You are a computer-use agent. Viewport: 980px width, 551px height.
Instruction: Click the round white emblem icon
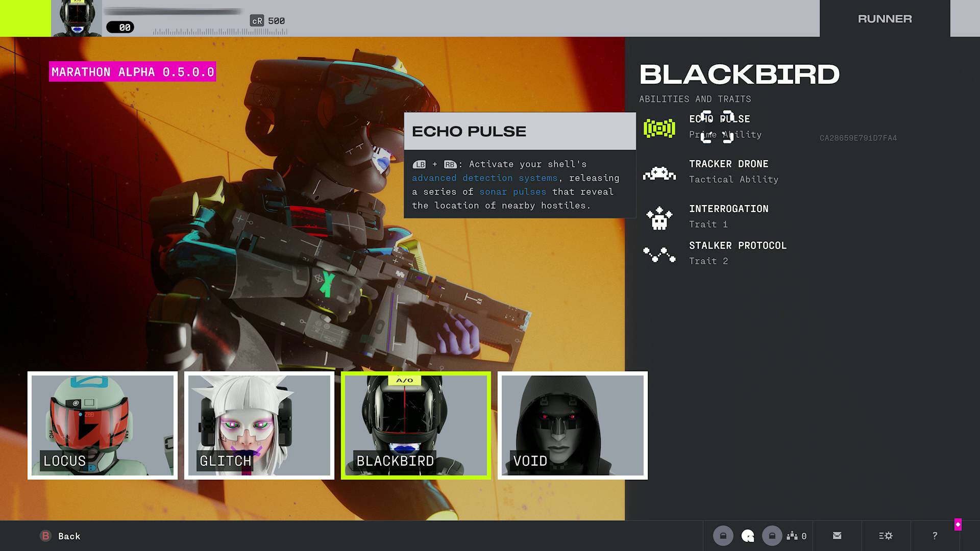click(747, 536)
